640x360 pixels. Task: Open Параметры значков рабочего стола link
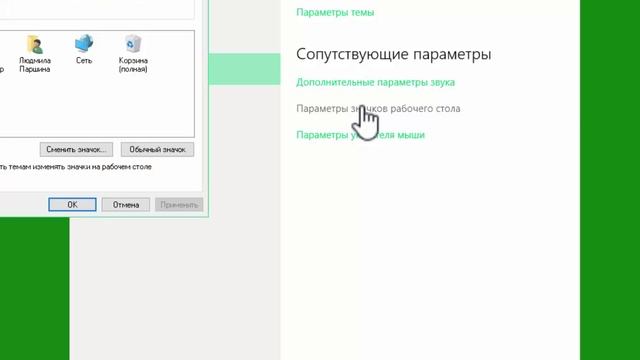coord(378,109)
